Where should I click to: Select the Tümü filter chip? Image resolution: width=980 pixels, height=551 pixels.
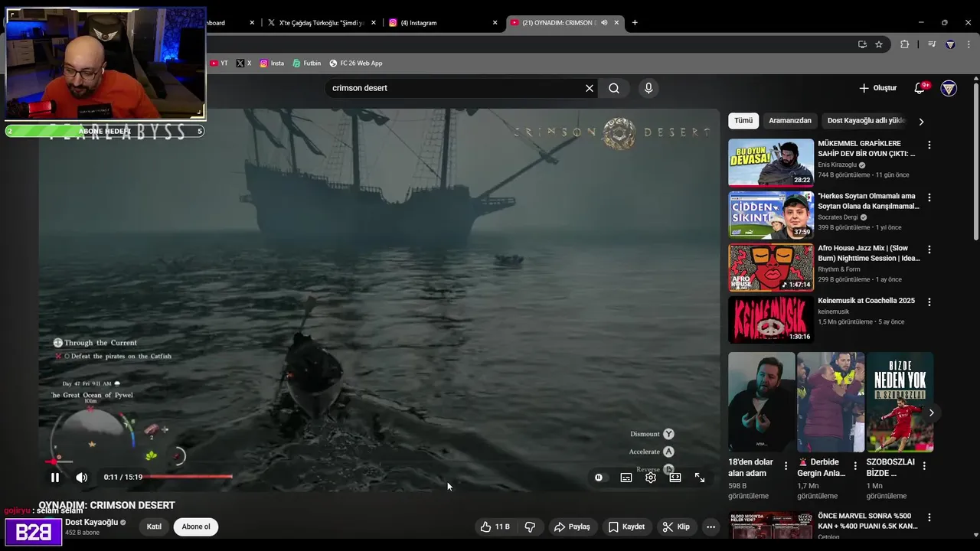click(743, 121)
